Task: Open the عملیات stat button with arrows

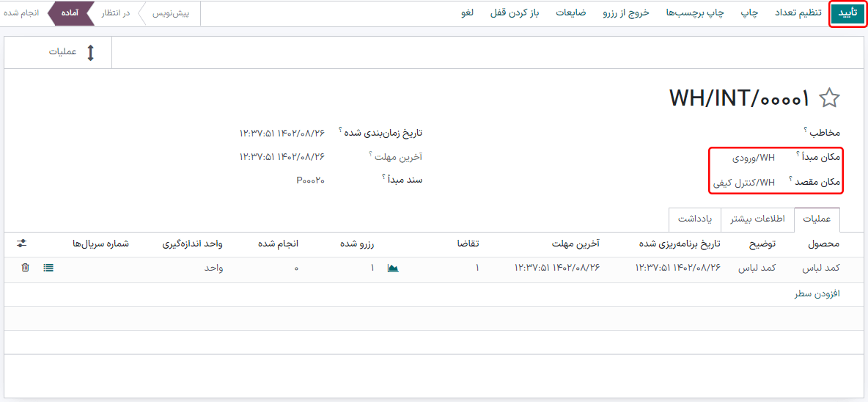Action: tap(58, 53)
